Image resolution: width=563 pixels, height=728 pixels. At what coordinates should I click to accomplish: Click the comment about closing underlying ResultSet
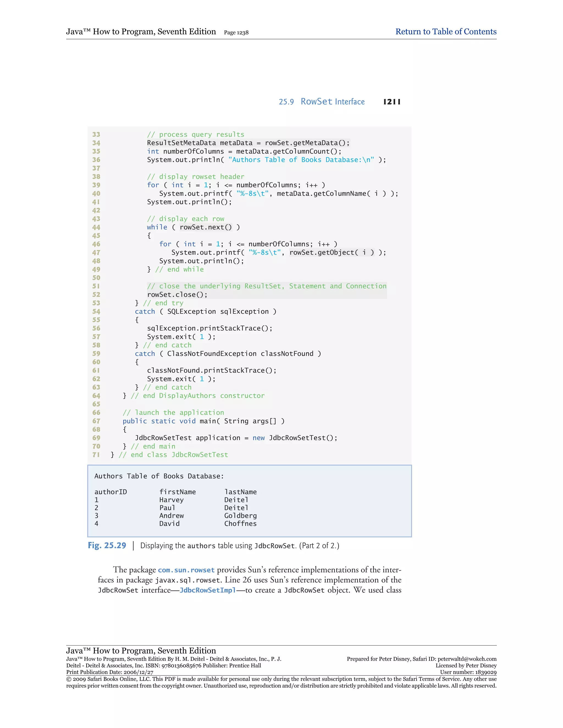(x=266, y=286)
